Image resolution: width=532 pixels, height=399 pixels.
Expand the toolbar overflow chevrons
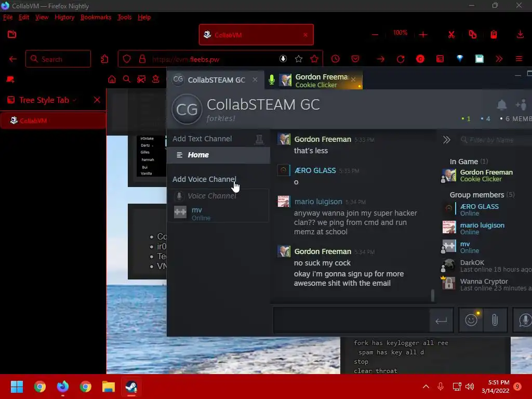(499, 59)
